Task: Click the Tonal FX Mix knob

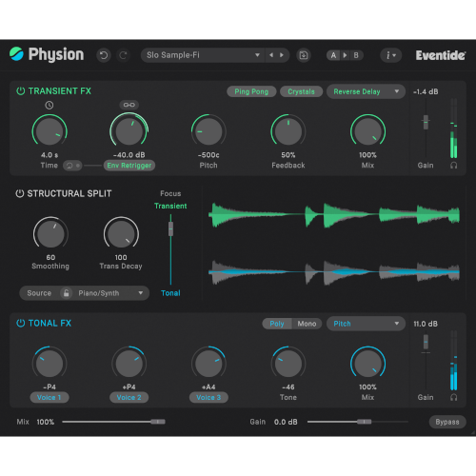Action: [x=367, y=364]
